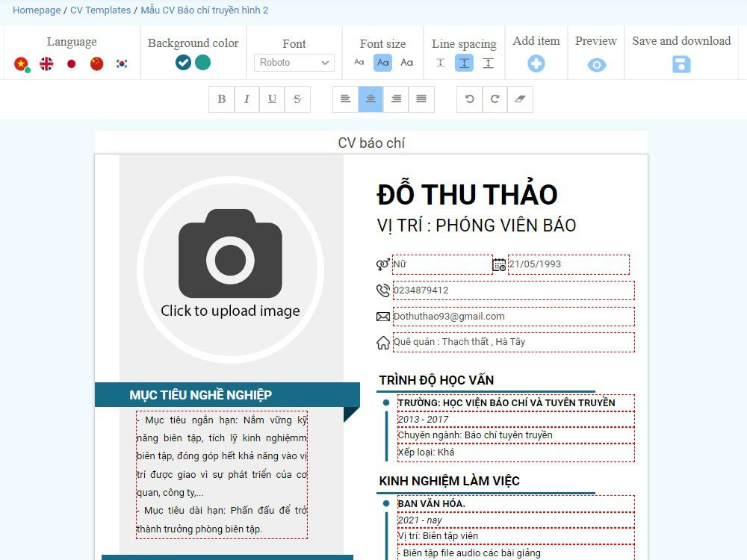Switch language to English (UK flag)
This screenshot has width=747, height=560.
pyautogui.click(x=46, y=63)
